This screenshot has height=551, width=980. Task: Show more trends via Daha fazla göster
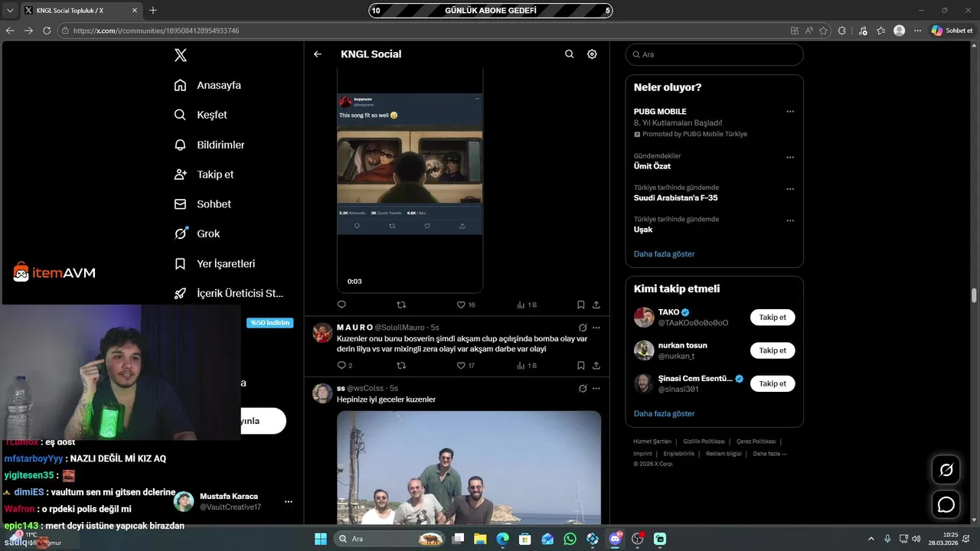coord(664,254)
